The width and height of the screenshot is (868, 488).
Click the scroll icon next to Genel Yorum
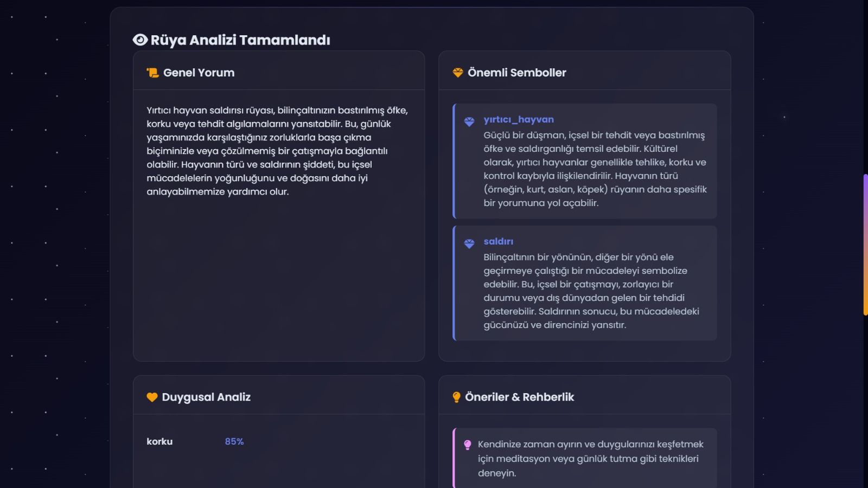(x=152, y=73)
